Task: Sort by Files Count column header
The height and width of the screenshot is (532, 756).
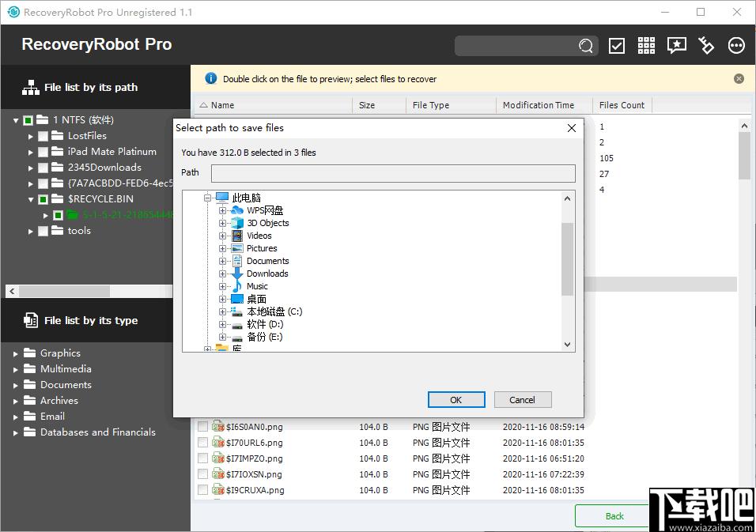Action: click(622, 105)
